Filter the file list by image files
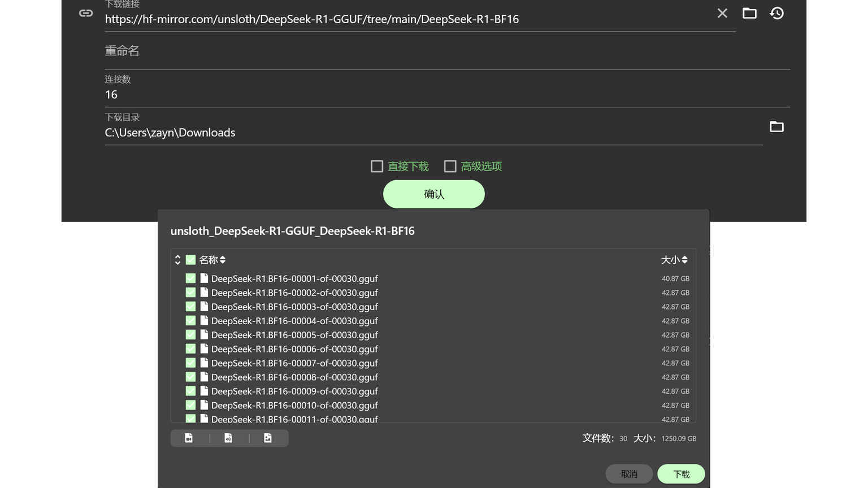This screenshot has width=868, height=488. click(268, 438)
